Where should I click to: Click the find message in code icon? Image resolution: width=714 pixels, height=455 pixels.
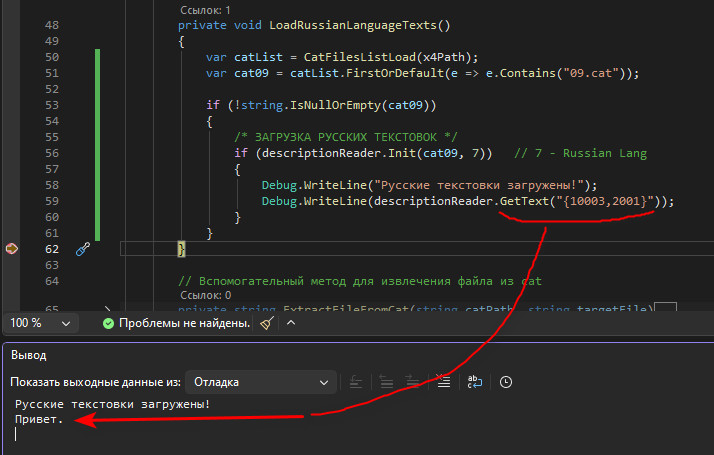pos(356,382)
